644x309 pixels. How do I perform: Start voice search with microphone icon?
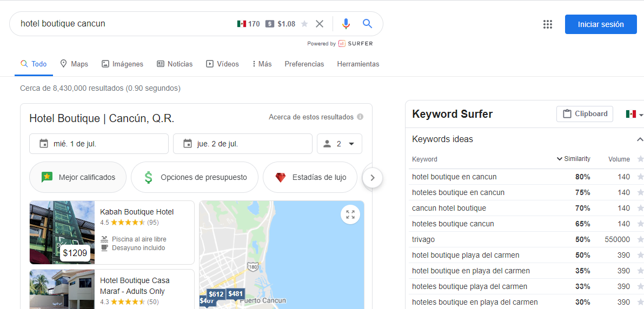pyautogui.click(x=346, y=24)
